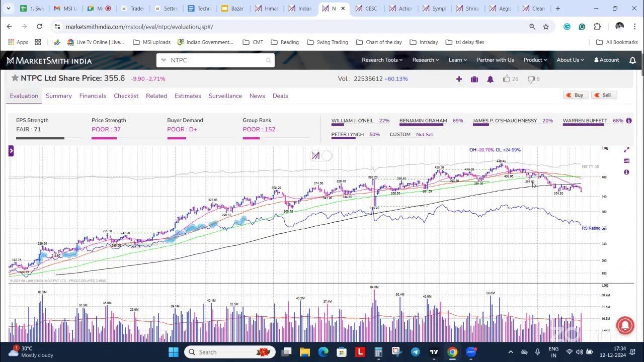Open notifications bell in site header
Image resolution: width=644 pixels, height=362 pixels.
[x=632, y=60]
